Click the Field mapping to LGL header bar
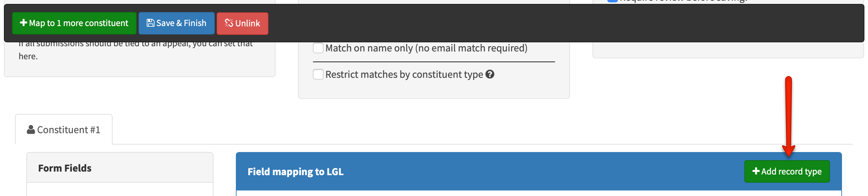The image size is (868, 196). pyautogui.click(x=295, y=171)
